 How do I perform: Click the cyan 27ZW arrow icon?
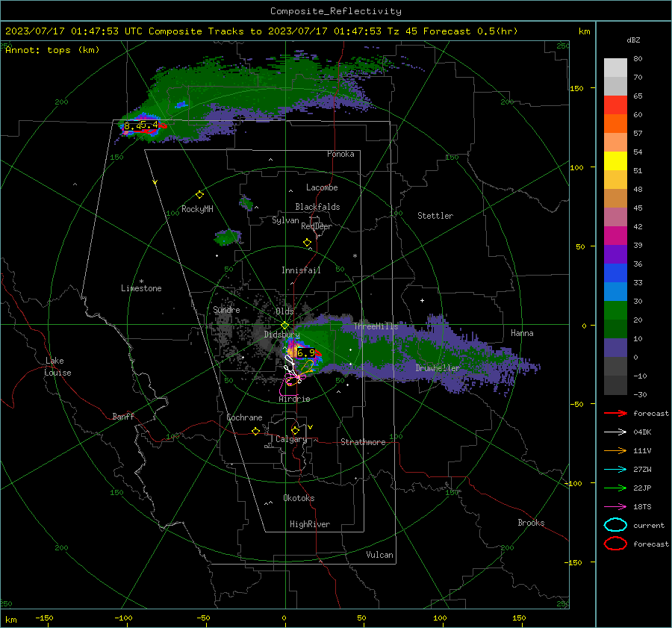615,470
